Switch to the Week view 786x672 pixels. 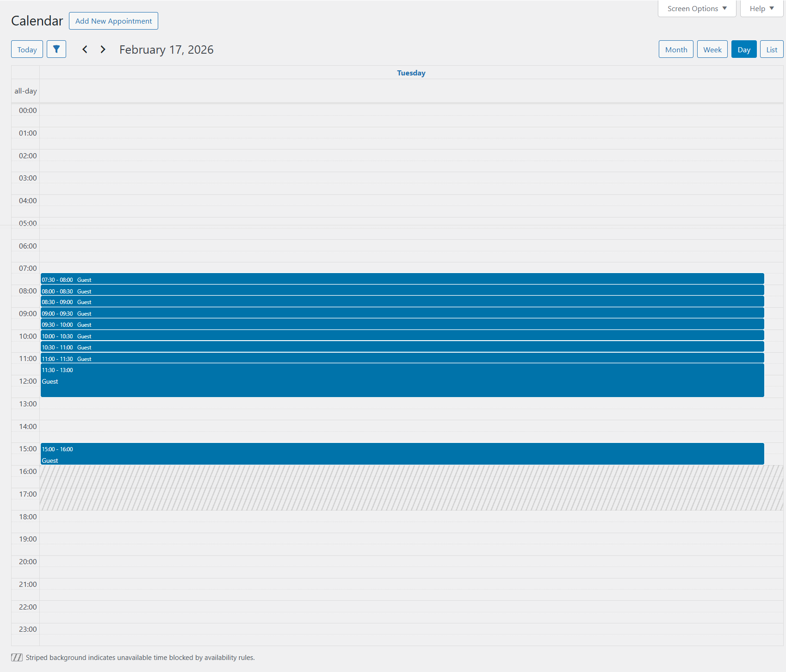click(x=712, y=50)
